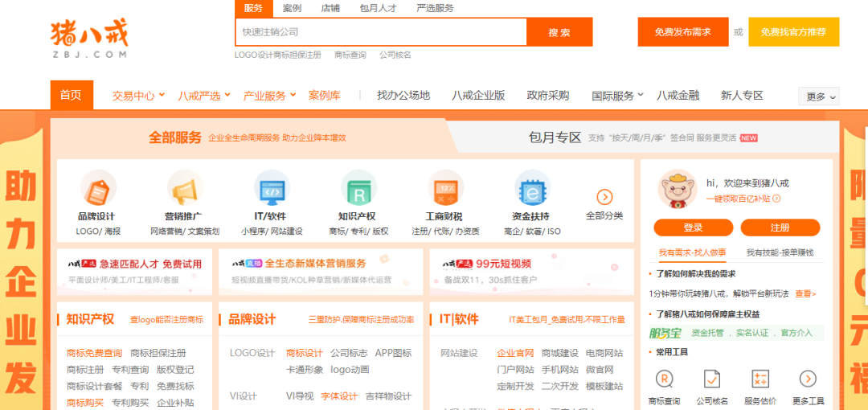The height and width of the screenshot is (410, 868).
Task: Open the 企业官网 link
Action: point(515,353)
